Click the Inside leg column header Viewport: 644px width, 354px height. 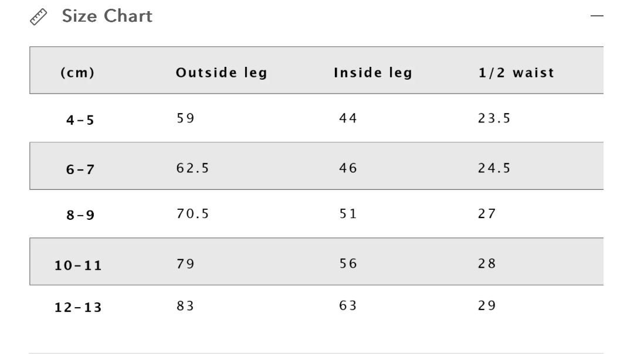coord(373,73)
